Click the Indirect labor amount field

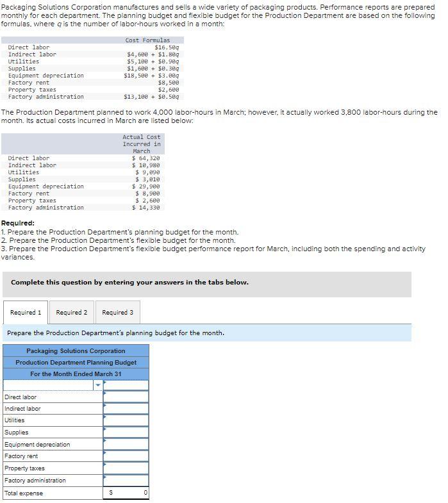[x=126, y=408]
